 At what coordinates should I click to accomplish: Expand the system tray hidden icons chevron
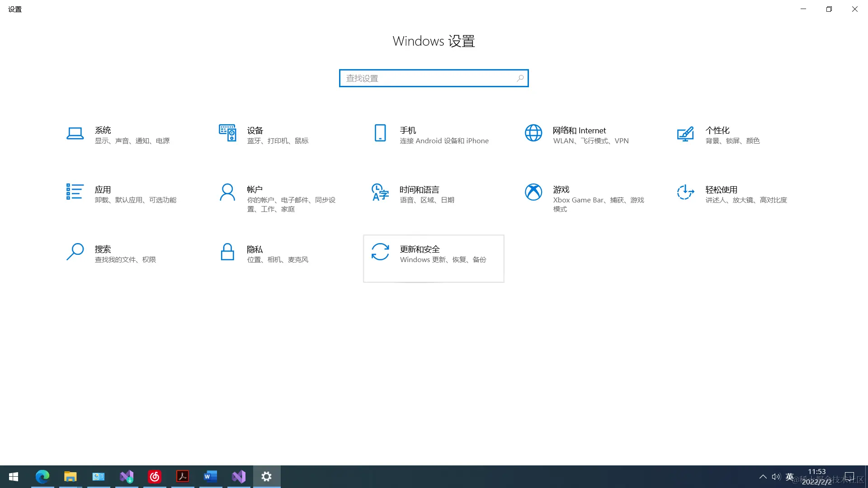pos(763,477)
